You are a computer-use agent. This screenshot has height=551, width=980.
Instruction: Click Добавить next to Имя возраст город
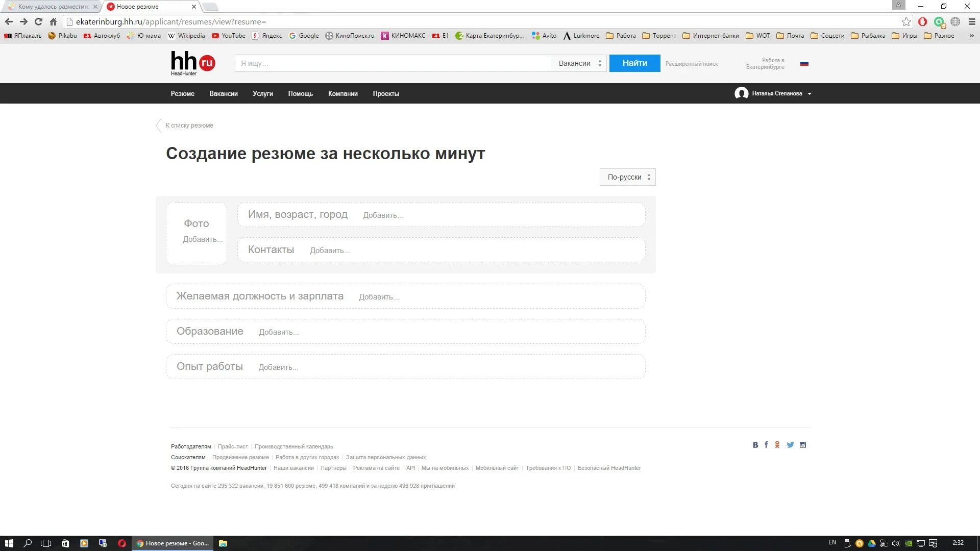[382, 215]
